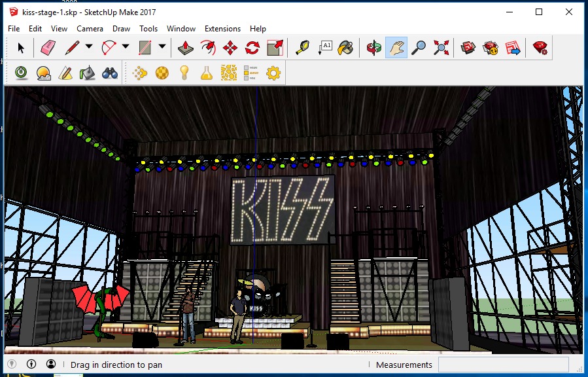Click the yellow checkered sphere icon
588x377 pixels.
point(162,73)
